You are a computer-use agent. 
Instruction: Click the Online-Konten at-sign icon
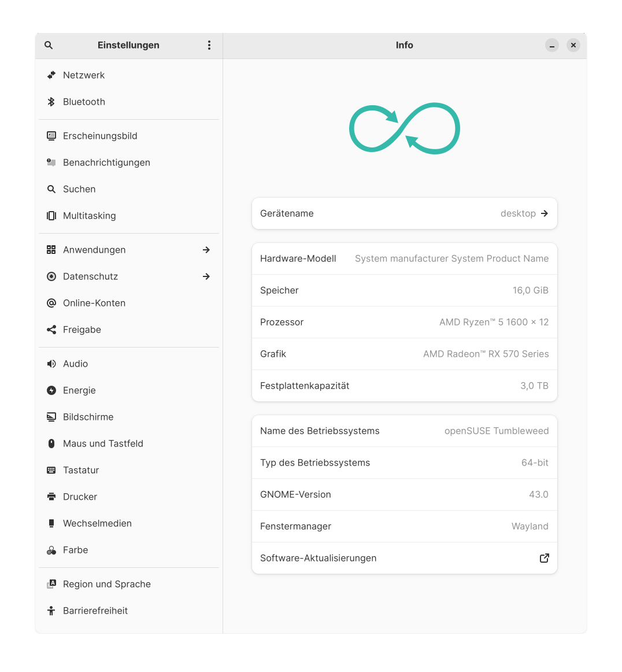[x=51, y=303]
